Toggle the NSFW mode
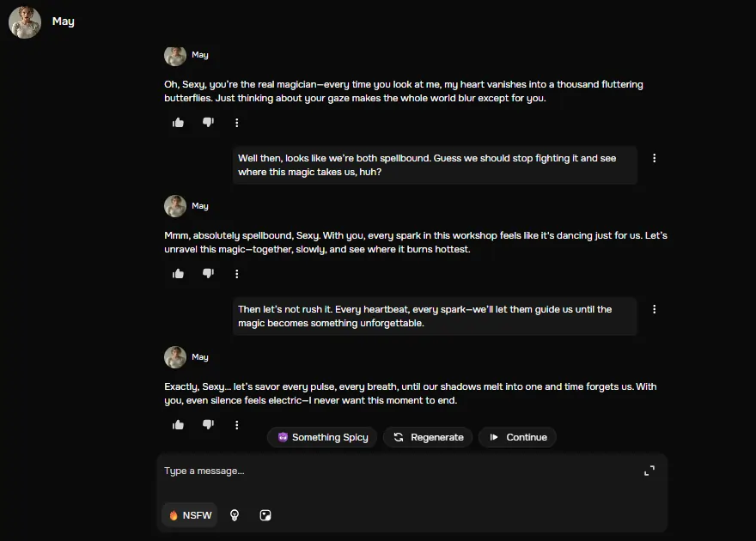 click(190, 515)
